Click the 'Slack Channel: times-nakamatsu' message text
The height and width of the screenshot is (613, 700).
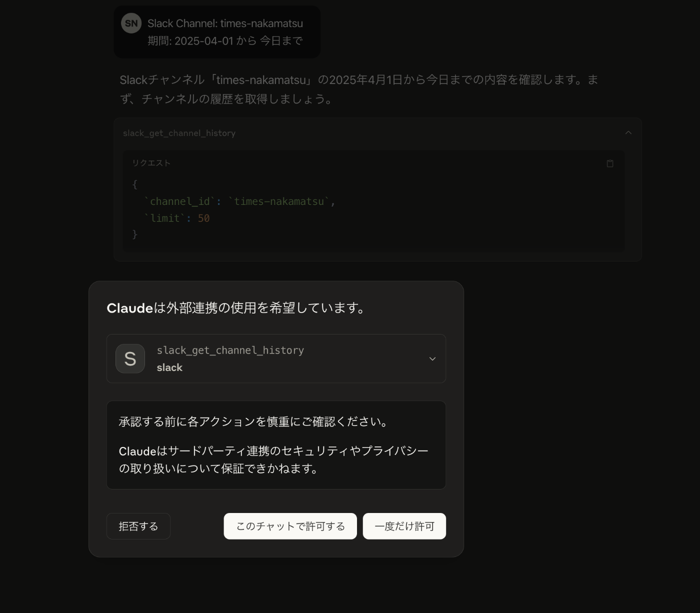click(225, 23)
